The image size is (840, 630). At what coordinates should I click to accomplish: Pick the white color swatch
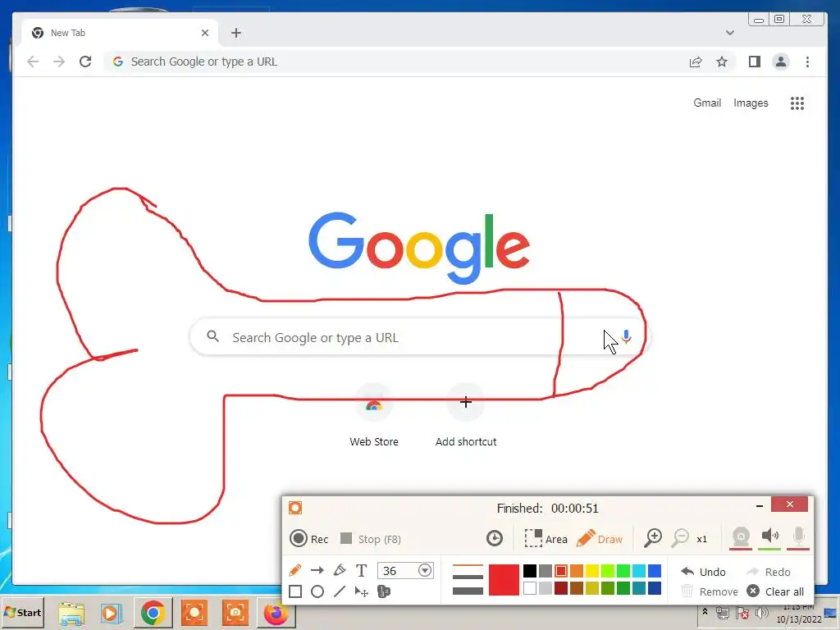point(530,588)
